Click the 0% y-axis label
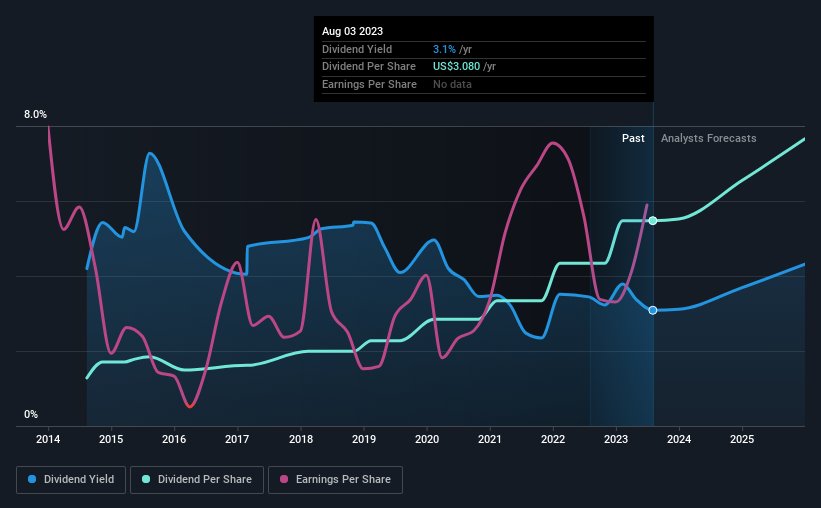This screenshot has height=508, width=821. (x=31, y=414)
